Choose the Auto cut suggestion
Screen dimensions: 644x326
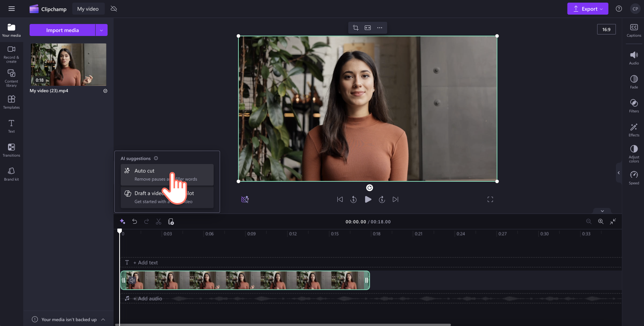167,175
